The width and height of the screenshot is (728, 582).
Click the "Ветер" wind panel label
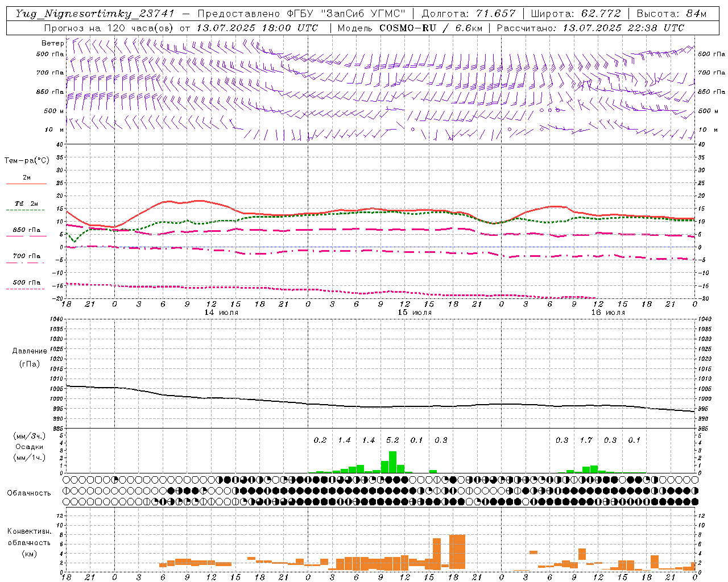point(53,43)
